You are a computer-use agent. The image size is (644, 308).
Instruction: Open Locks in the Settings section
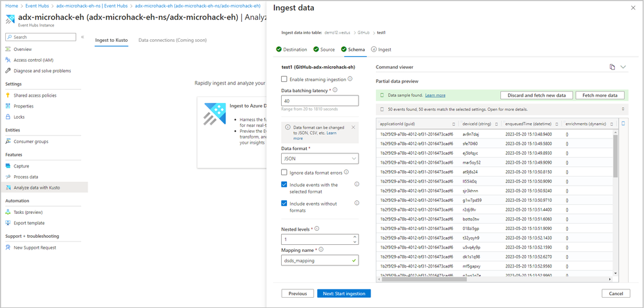[x=19, y=117]
